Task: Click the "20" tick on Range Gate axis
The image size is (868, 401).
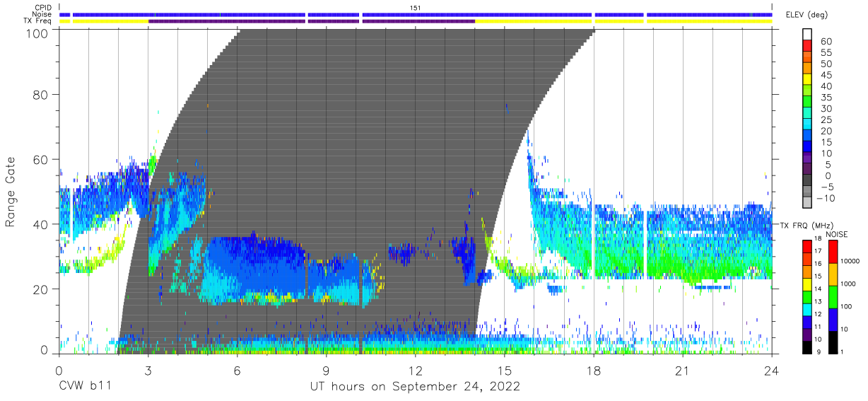Action: pyautogui.click(x=41, y=289)
